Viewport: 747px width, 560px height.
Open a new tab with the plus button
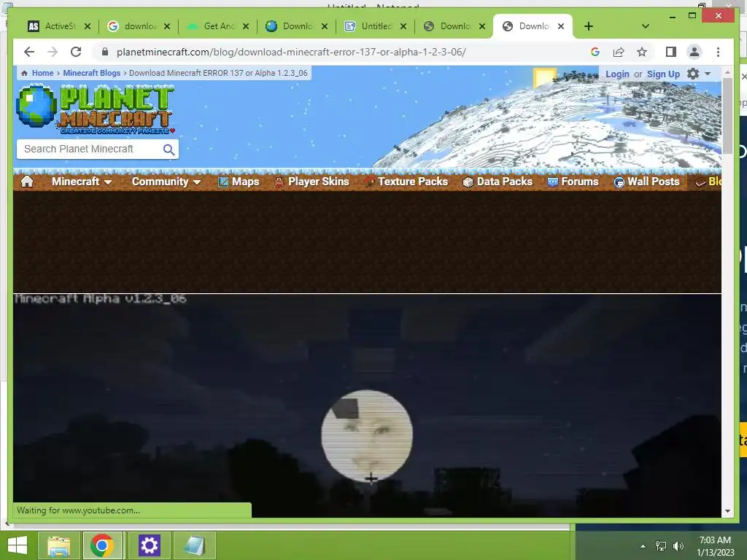589,26
